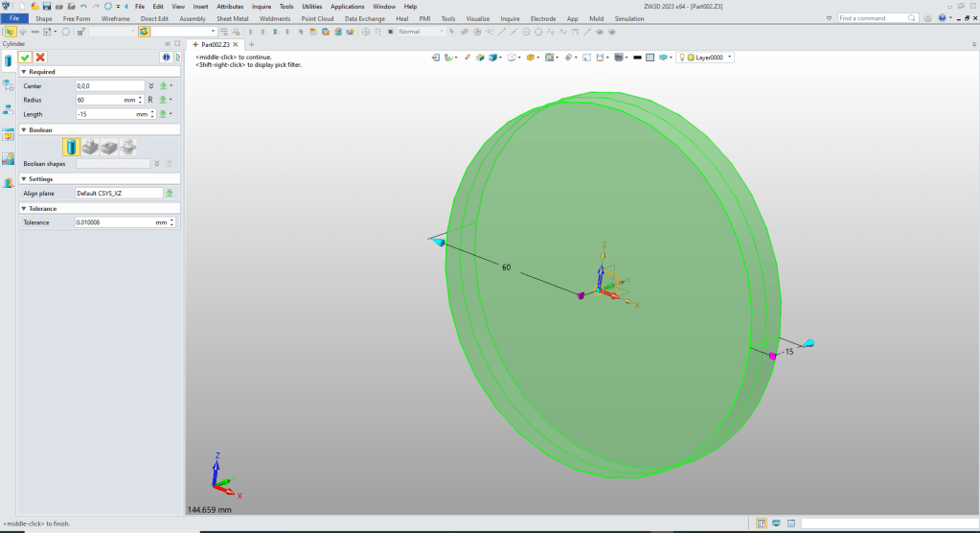Click the black color swatch in view toolbar
This screenshot has width=980, height=533.
(636, 58)
